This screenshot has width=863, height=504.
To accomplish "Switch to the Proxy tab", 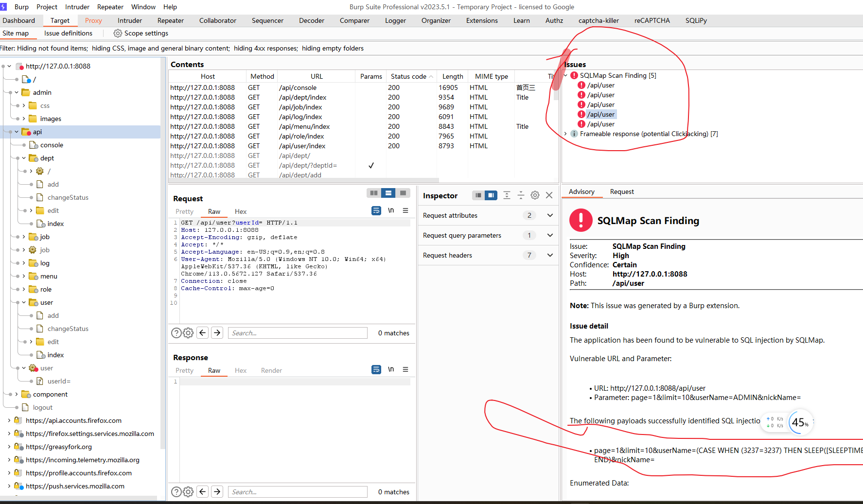I will pyautogui.click(x=93, y=20).
